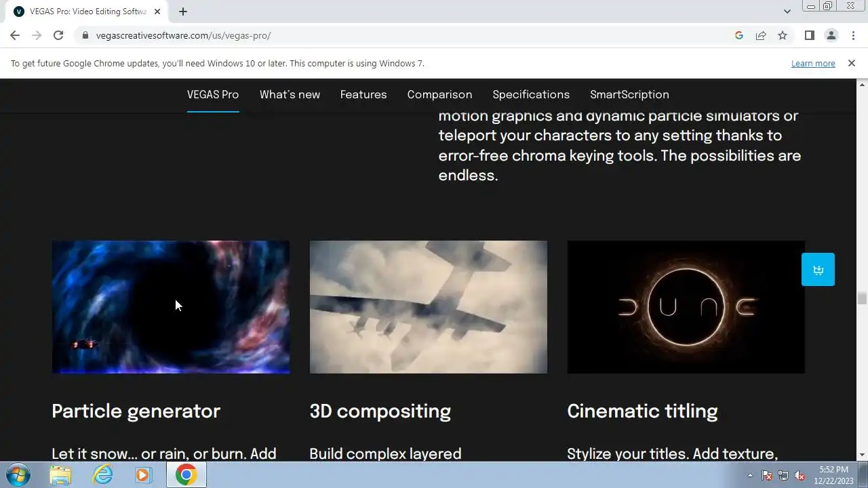This screenshot has width=868, height=488.
Task: Go to What's new section
Action: tap(290, 94)
